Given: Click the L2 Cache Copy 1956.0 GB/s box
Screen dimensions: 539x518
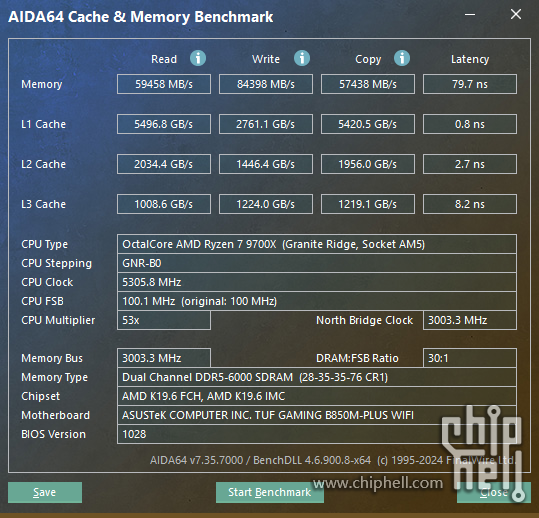Looking at the screenshot, I should pos(368,164).
